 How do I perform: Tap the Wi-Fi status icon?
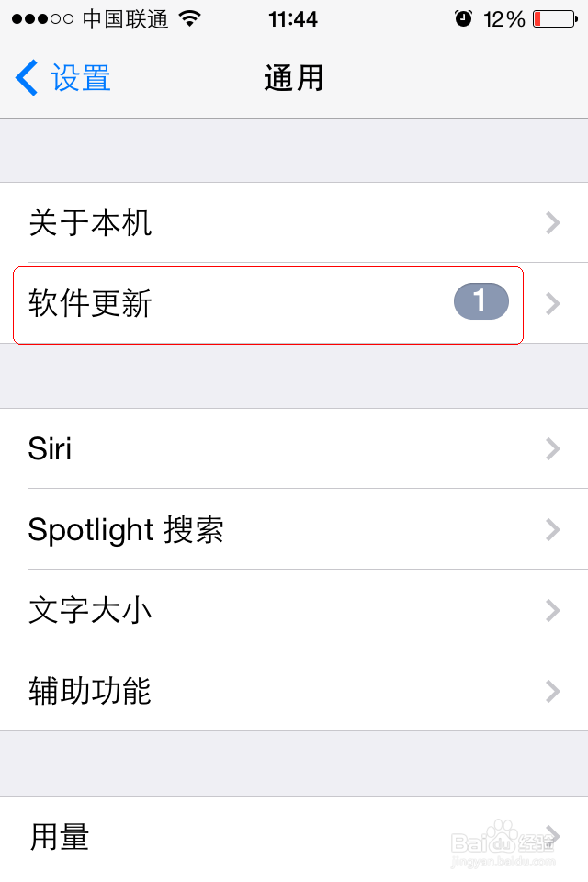point(190,19)
